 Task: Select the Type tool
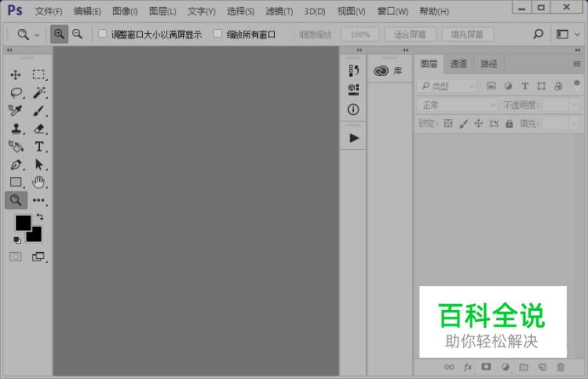point(39,146)
